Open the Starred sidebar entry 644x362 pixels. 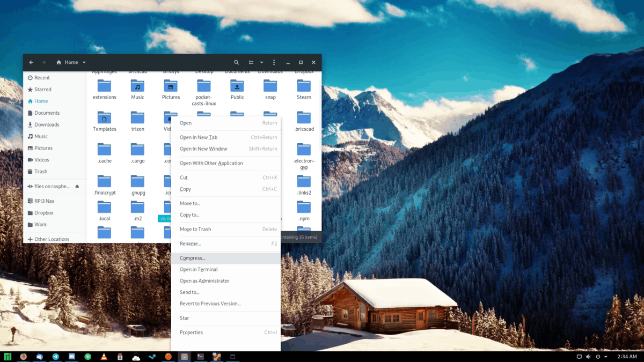coord(43,90)
